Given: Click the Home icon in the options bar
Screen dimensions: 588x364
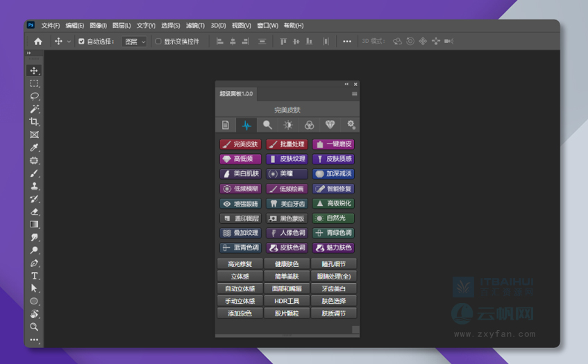Looking at the screenshot, I should [38, 42].
